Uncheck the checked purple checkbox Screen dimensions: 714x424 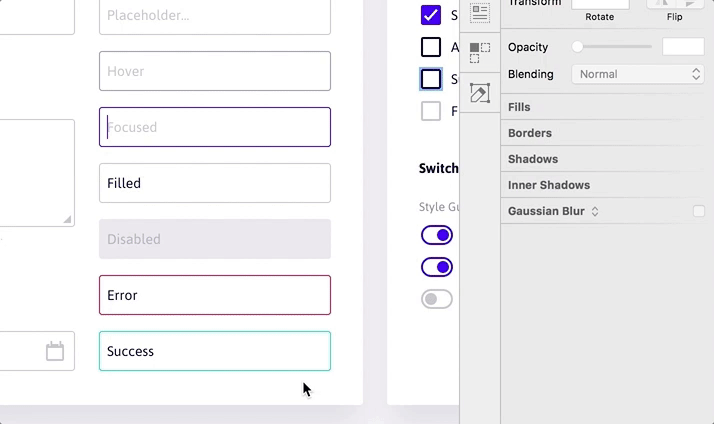click(431, 15)
